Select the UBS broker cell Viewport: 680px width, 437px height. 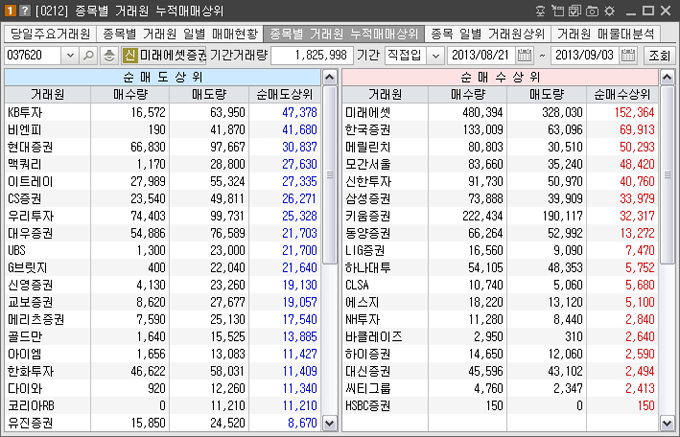point(48,251)
